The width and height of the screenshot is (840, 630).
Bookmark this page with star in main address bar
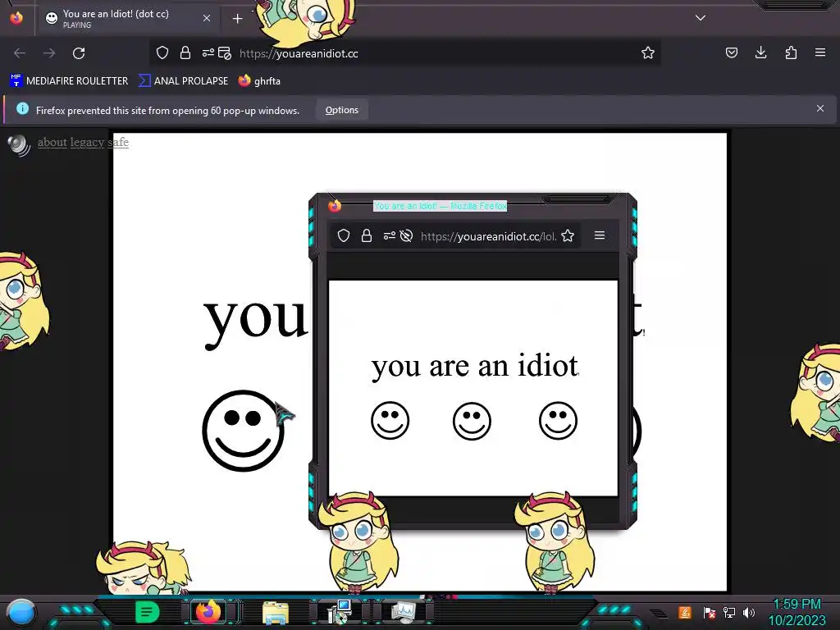click(648, 52)
